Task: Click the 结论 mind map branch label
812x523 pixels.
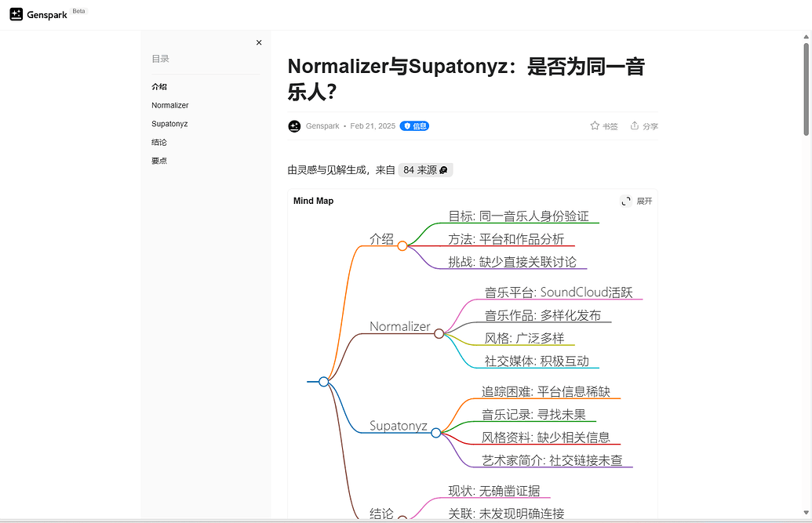Action: pos(381,513)
